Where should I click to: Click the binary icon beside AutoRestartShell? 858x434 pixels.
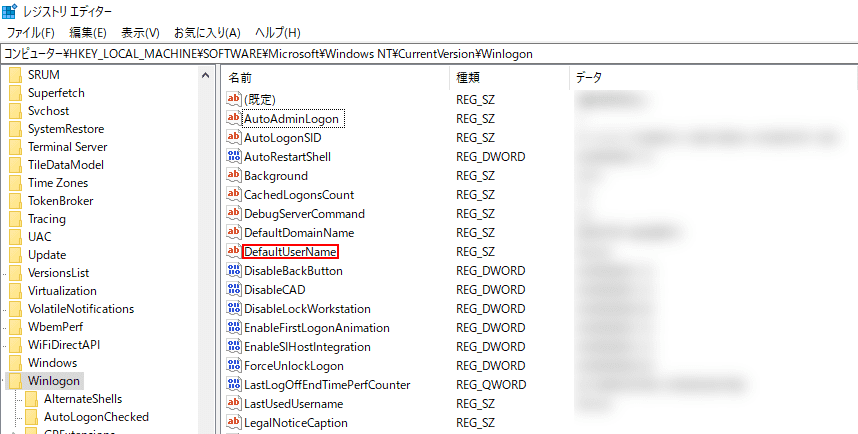(x=234, y=156)
